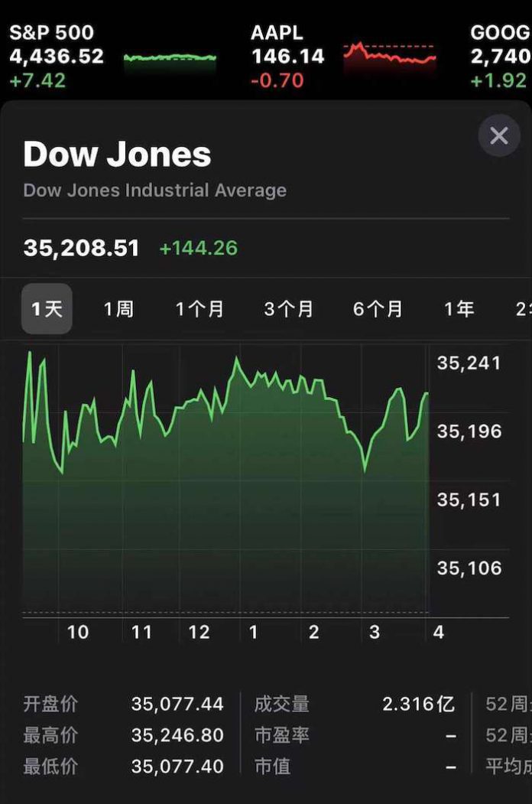Tap the +144.26 price change value
This screenshot has height=804, width=532.
(199, 248)
